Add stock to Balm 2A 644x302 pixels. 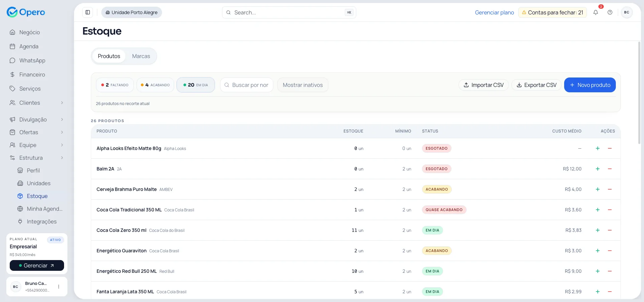[x=598, y=169]
